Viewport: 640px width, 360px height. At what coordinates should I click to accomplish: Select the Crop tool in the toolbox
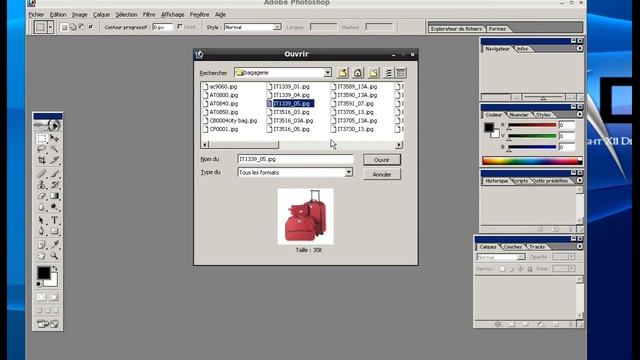point(42,160)
